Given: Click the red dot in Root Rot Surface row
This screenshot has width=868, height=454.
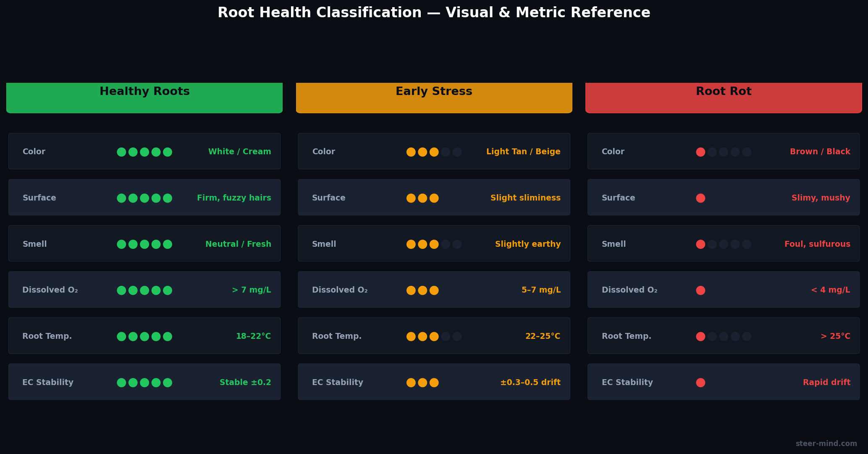Looking at the screenshot, I should (700, 198).
